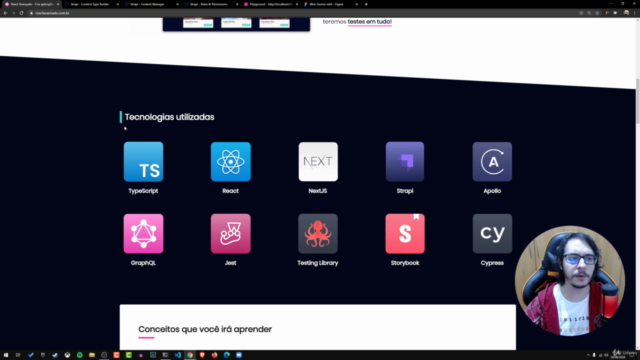640x360 pixels.
Task: Open Visual Studio Code from the taskbar
Action: point(178,355)
